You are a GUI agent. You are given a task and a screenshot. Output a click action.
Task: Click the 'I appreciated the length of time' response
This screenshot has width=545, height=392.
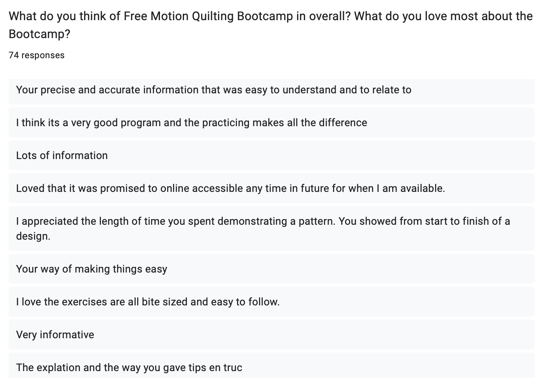[272, 228]
